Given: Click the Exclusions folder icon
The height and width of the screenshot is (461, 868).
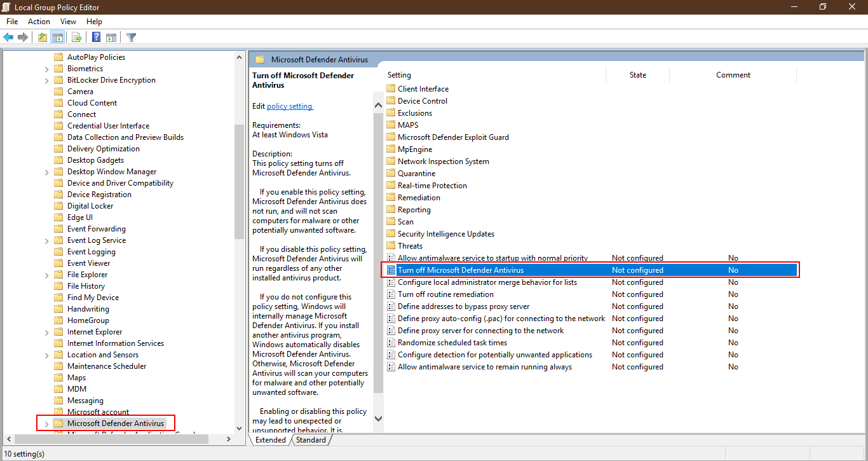Looking at the screenshot, I should pyautogui.click(x=391, y=113).
